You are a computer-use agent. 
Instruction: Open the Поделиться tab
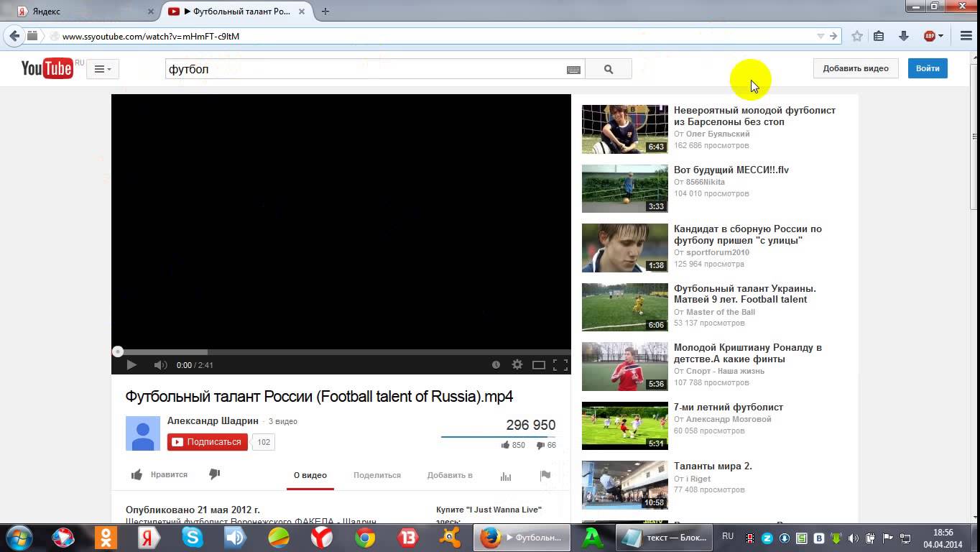point(377,475)
